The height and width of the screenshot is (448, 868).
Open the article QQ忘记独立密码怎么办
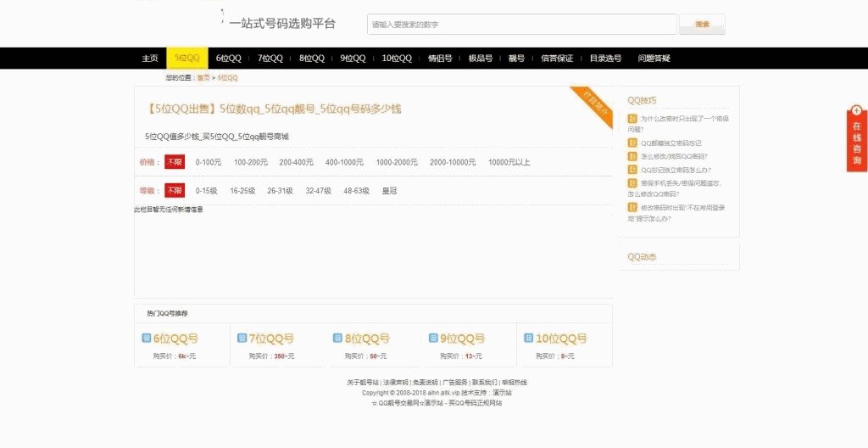(676, 170)
